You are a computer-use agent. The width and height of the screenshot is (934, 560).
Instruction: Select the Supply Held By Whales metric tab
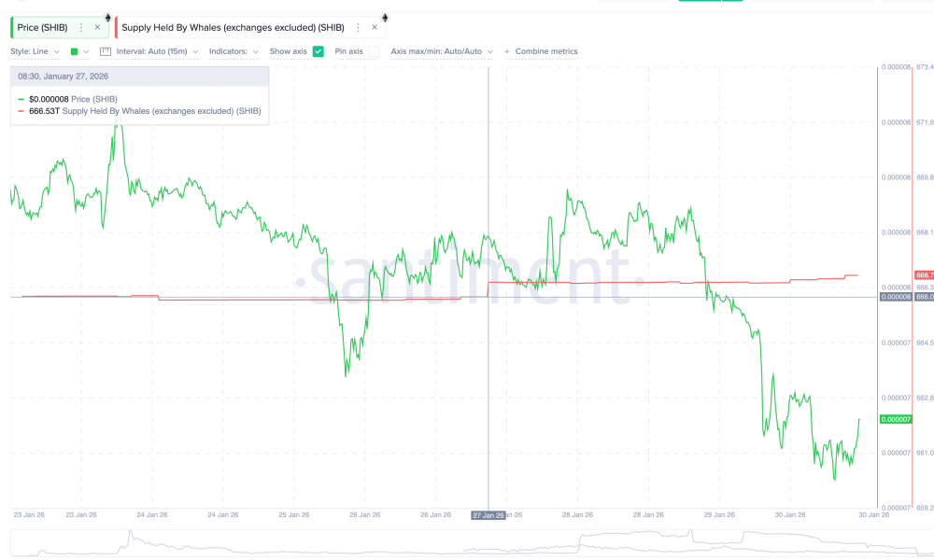point(233,28)
